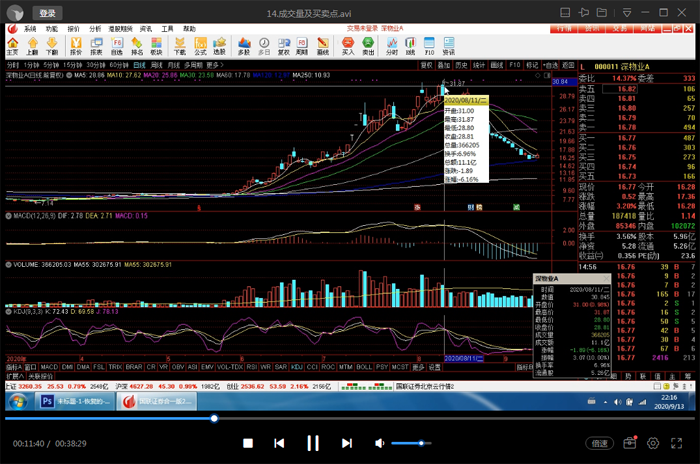The height and width of the screenshot is (464, 700).
Task: Switch to the 1分钟 period tab
Action: (31, 65)
